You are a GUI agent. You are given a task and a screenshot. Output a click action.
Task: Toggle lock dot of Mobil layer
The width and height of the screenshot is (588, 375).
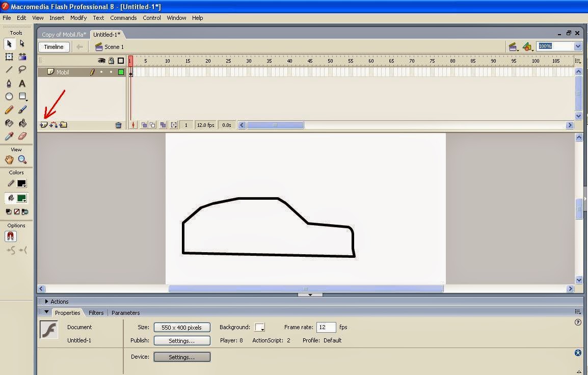point(111,72)
